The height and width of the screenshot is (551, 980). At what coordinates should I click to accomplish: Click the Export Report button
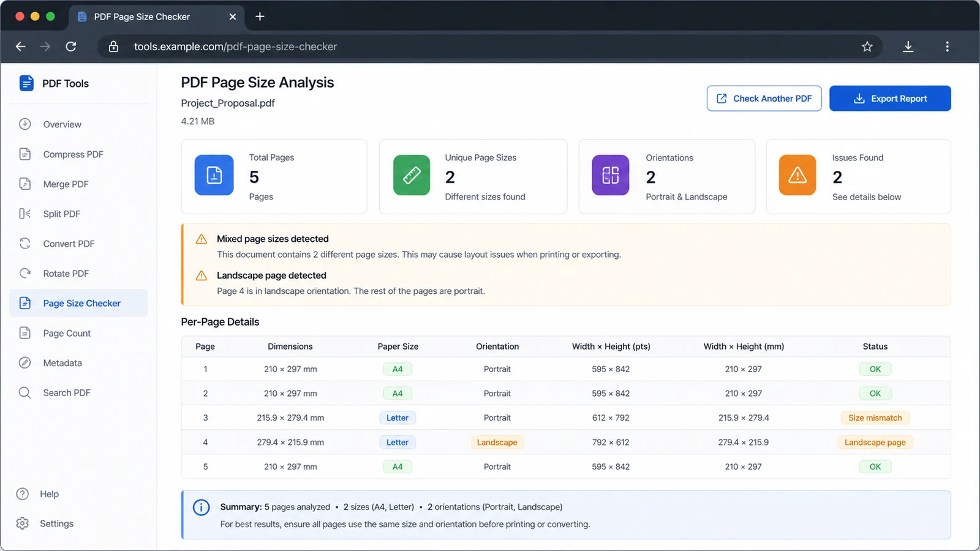(890, 99)
